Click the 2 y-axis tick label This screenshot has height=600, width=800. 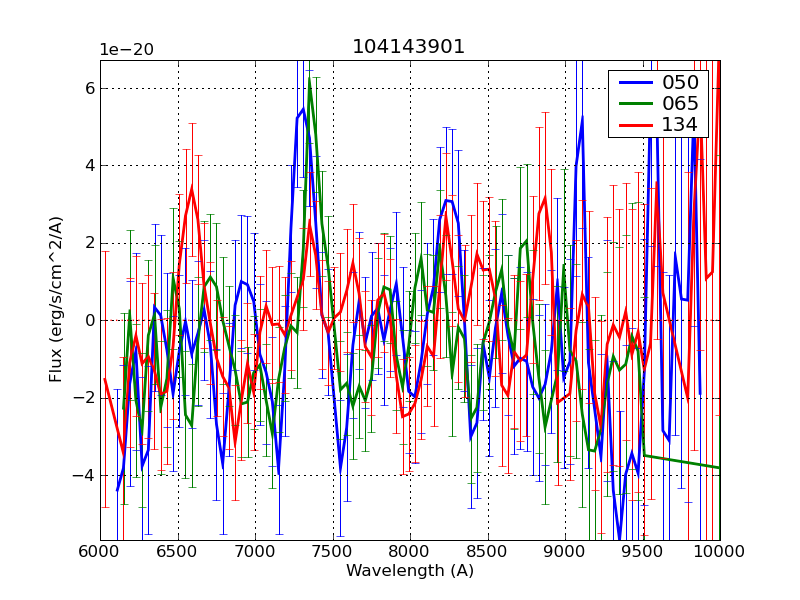(88, 243)
